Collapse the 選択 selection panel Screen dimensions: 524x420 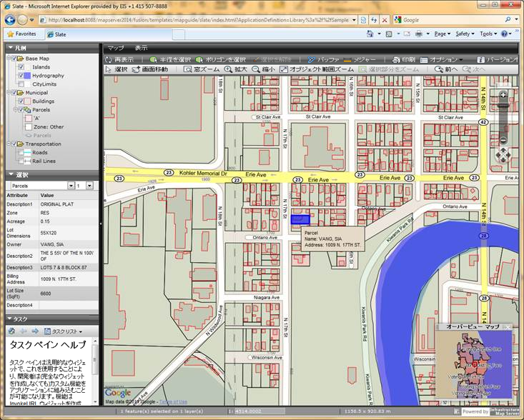(x=11, y=174)
